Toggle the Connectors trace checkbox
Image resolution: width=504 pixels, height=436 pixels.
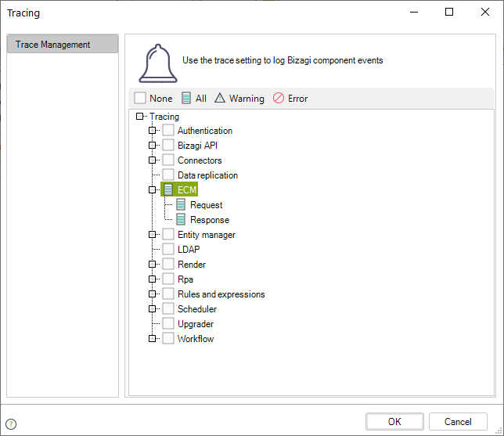pyautogui.click(x=168, y=160)
